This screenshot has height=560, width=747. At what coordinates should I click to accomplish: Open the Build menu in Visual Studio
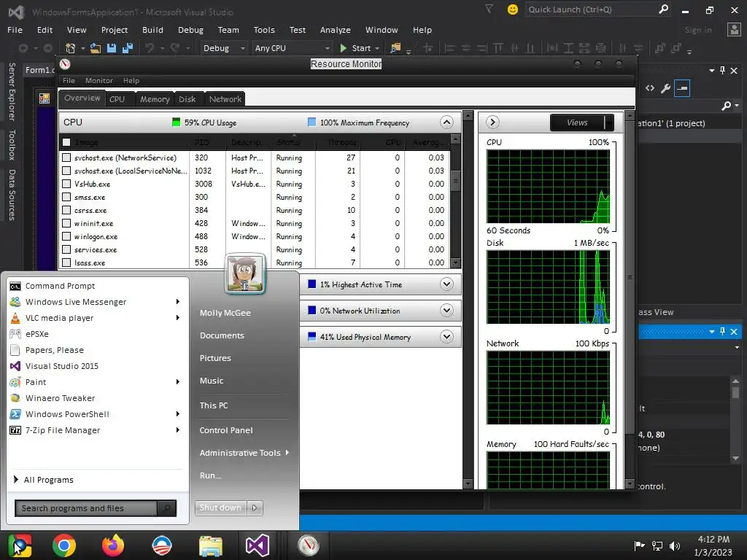(x=152, y=29)
